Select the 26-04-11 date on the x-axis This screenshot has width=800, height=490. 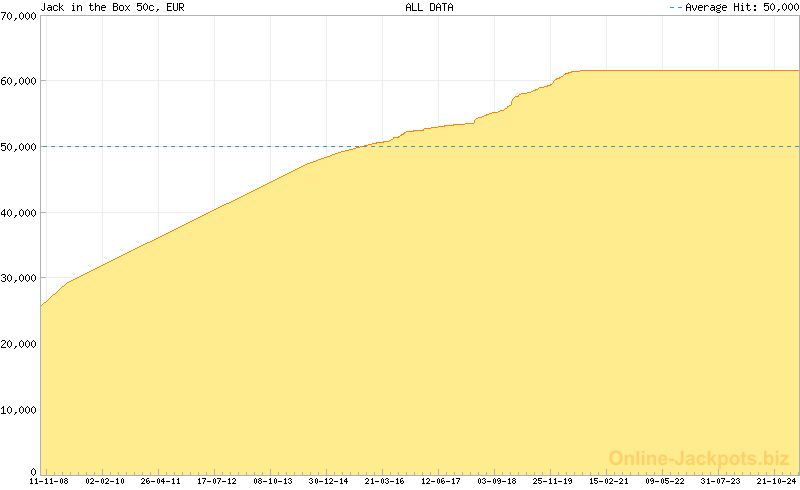pyautogui.click(x=161, y=481)
